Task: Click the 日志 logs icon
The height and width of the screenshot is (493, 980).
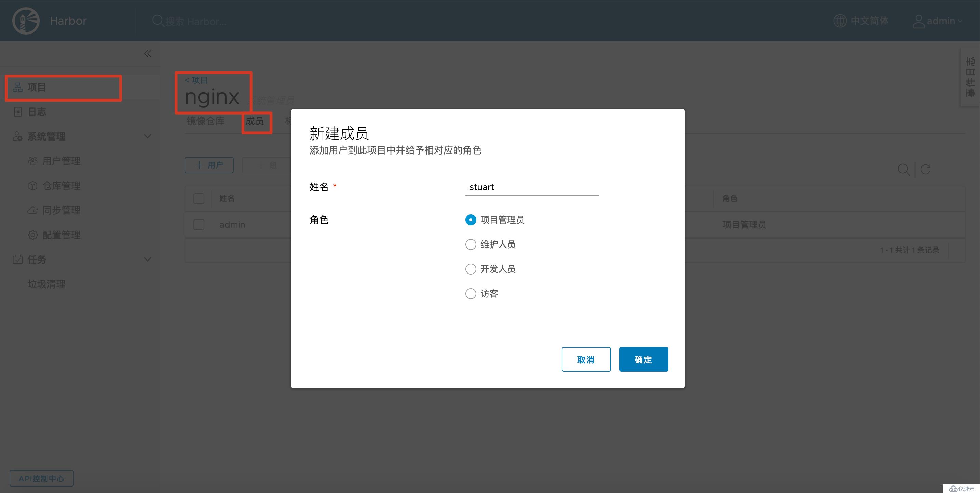Action: point(17,112)
